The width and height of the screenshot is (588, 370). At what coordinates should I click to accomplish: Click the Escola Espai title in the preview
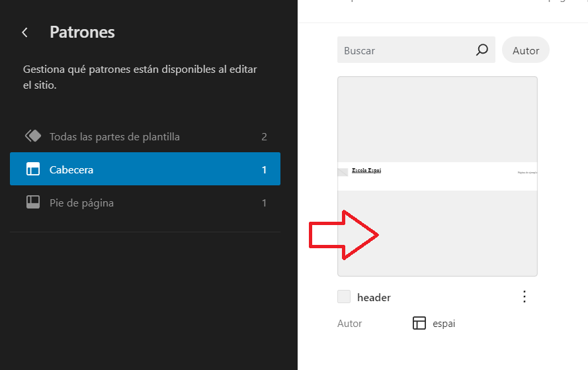tap(366, 170)
